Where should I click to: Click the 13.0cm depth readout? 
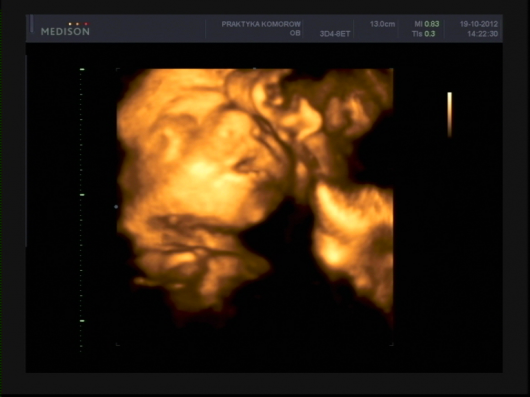point(382,24)
